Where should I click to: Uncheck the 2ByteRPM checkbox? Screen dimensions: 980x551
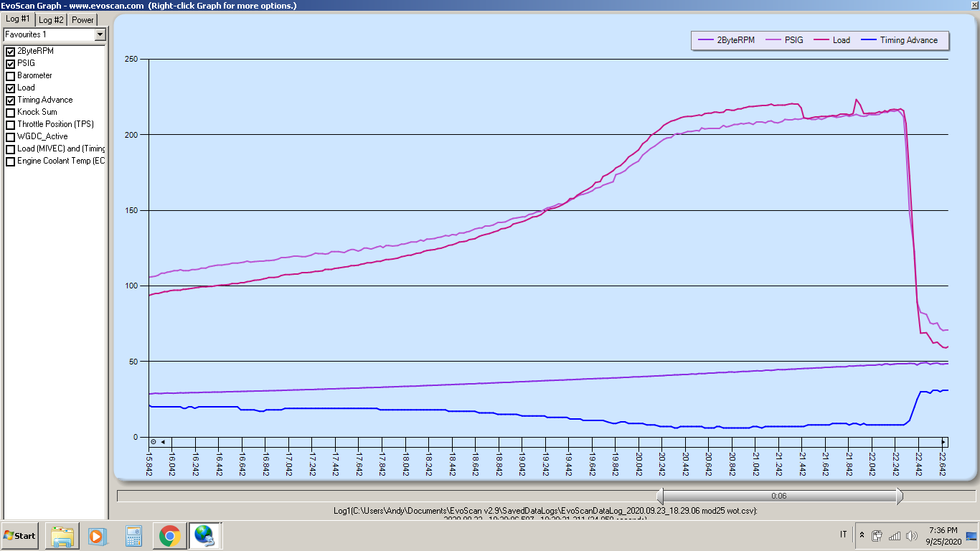pos(11,52)
